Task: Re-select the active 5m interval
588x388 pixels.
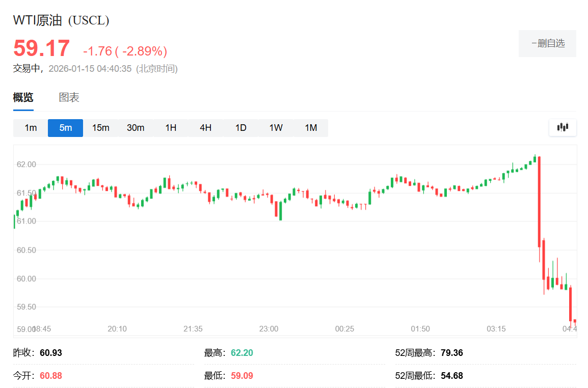Action: 65,128
